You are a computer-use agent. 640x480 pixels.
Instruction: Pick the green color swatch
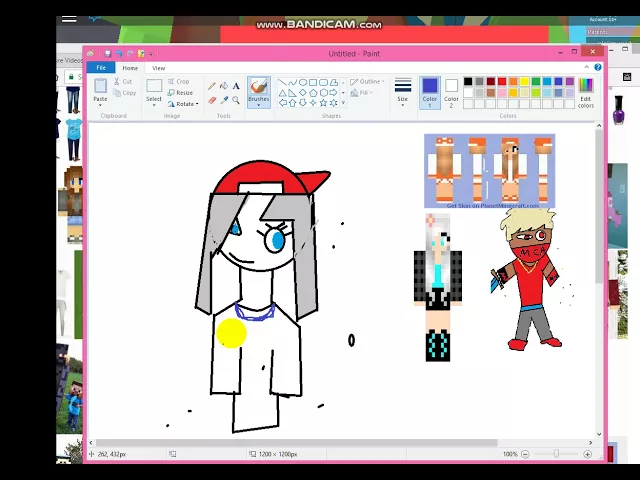(x=536, y=81)
